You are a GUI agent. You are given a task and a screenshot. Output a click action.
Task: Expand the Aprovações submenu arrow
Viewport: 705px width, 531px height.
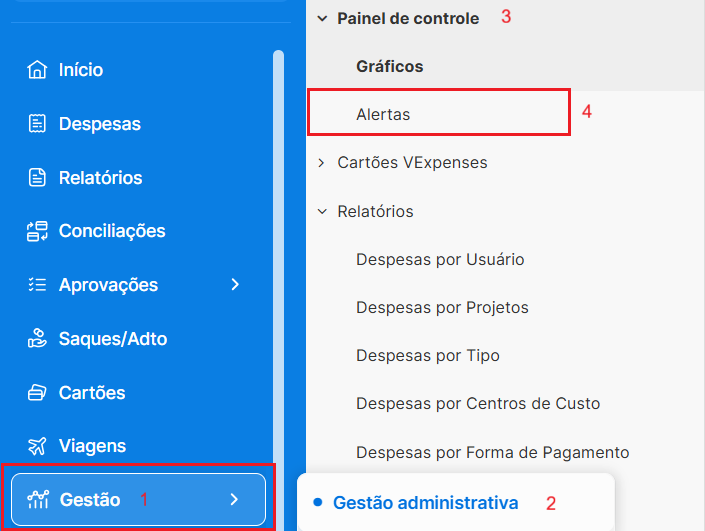coord(235,285)
